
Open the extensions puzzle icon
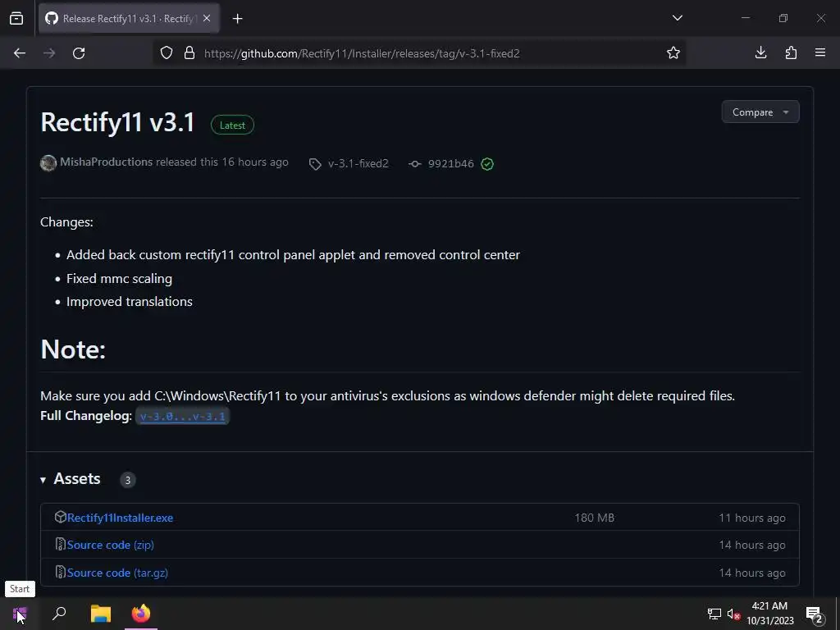coord(791,52)
